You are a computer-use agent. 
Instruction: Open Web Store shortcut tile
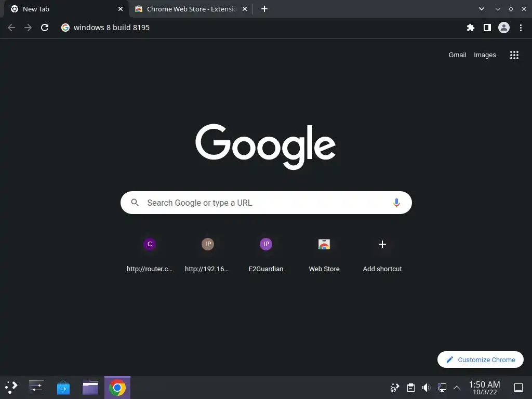point(324,255)
